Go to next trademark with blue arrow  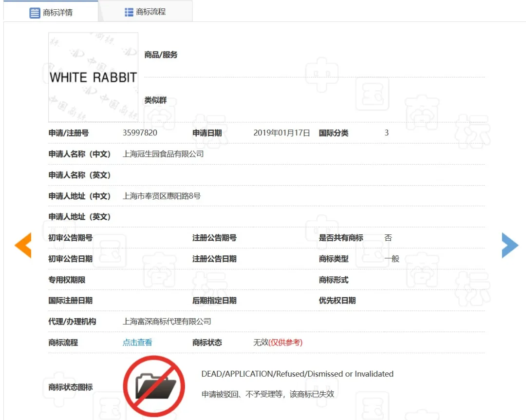[509, 245]
